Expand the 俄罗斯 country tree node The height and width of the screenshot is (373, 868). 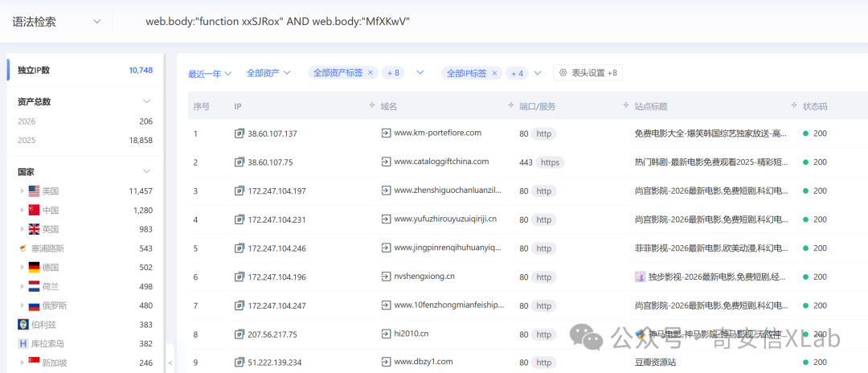(x=23, y=305)
